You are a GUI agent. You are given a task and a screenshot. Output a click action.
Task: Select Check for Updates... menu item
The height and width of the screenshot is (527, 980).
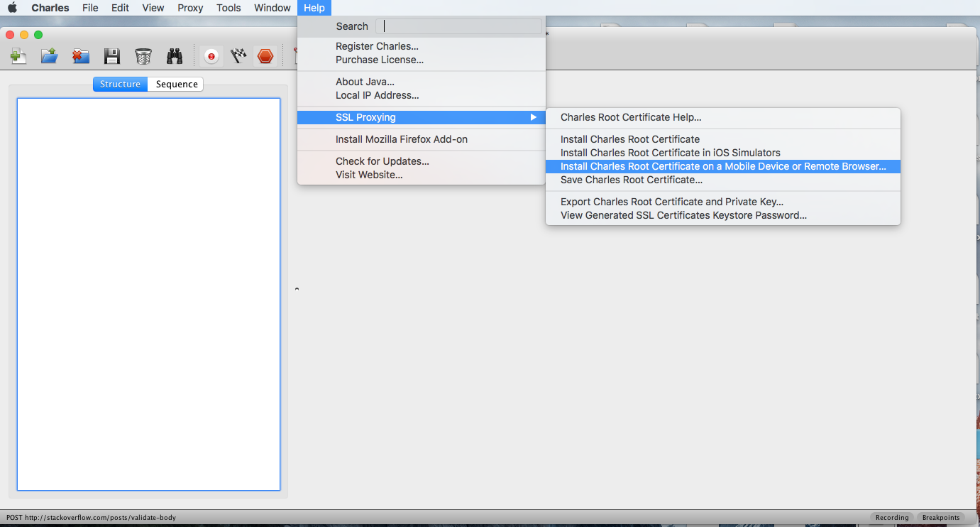click(422, 161)
